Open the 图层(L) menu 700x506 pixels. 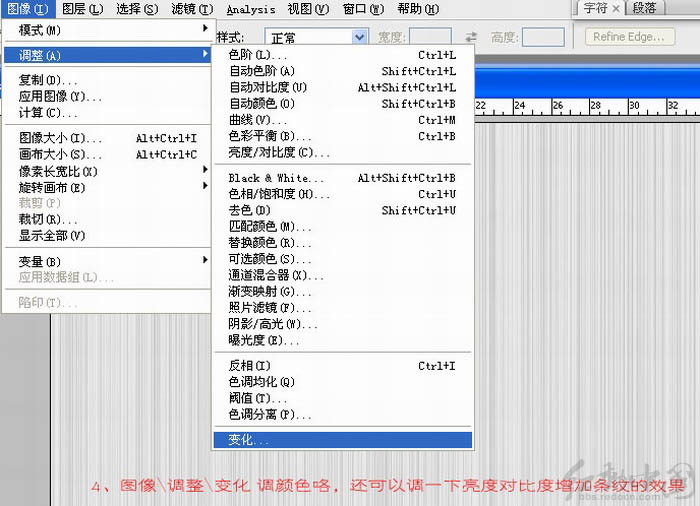(x=83, y=8)
